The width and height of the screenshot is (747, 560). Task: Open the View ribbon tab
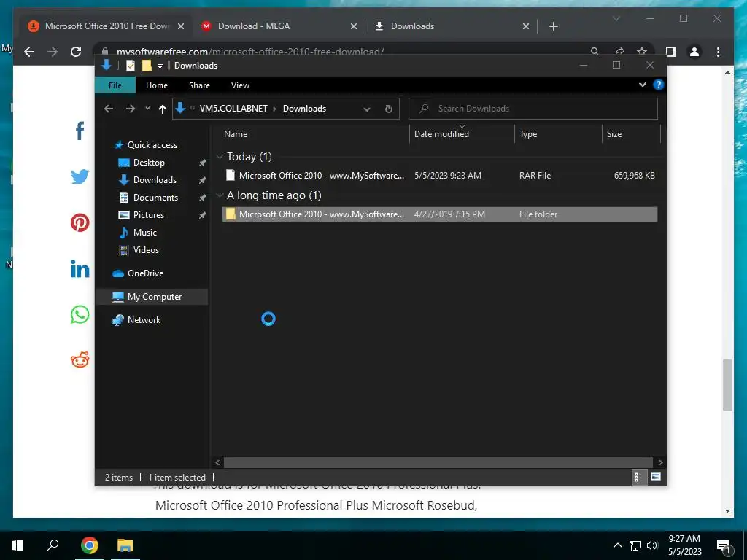[x=240, y=85]
